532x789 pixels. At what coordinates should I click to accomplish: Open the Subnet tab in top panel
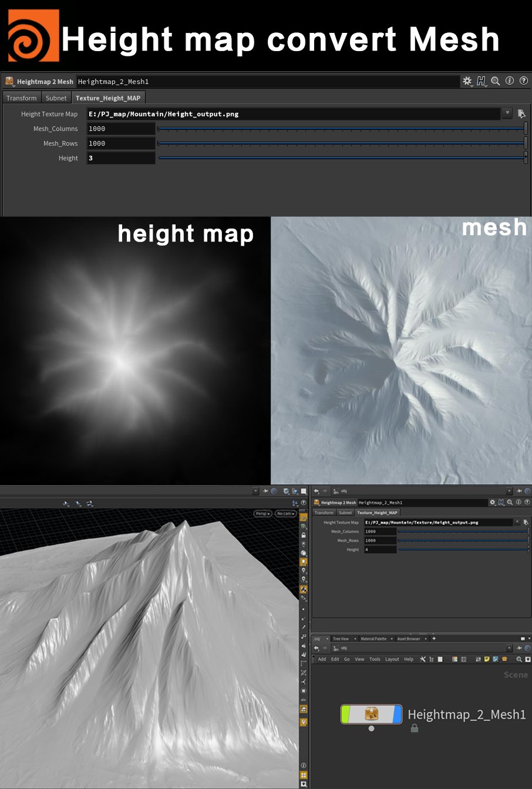coord(56,98)
